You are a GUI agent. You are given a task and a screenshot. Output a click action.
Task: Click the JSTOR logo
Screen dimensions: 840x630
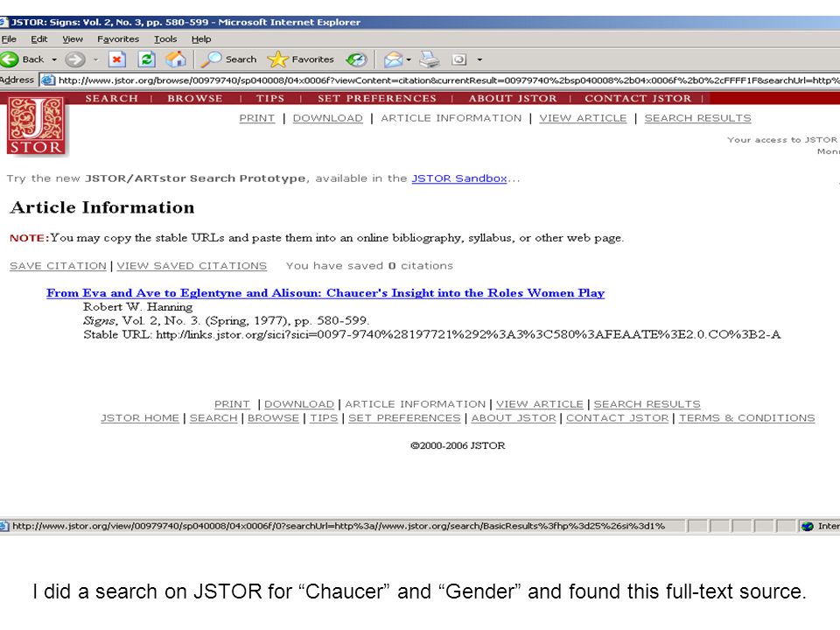click(x=36, y=126)
